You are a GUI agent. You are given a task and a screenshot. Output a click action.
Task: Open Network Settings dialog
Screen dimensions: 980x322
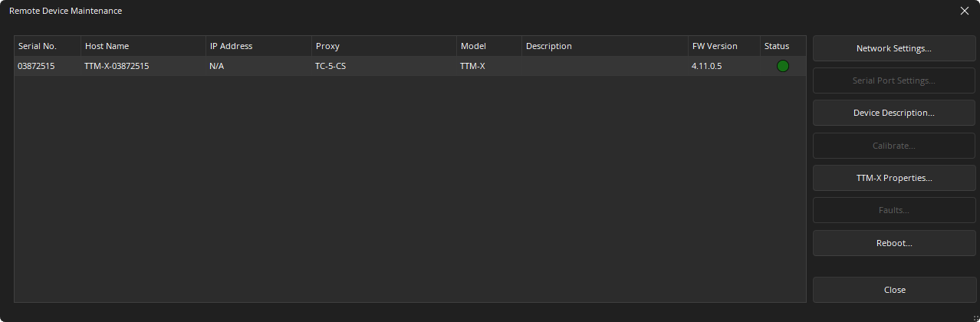(x=893, y=48)
